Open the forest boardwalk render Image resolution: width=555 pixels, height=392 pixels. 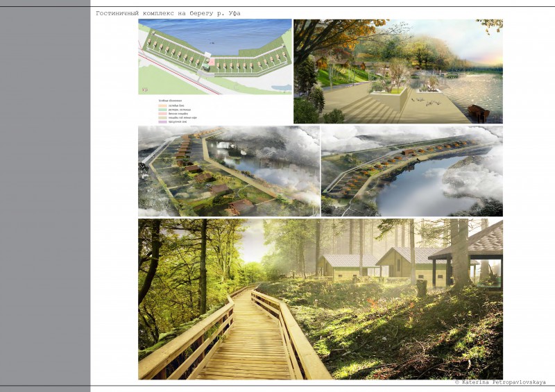(321, 299)
